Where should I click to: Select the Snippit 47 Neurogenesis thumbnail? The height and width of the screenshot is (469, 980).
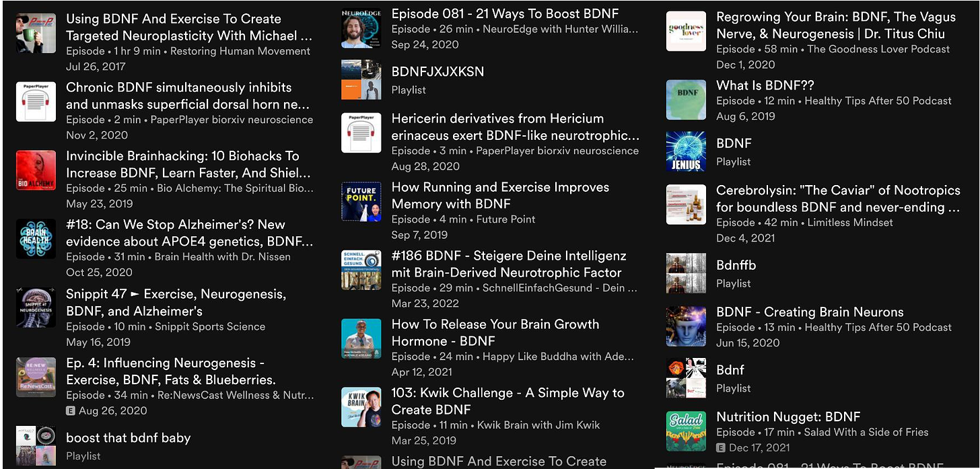point(36,308)
